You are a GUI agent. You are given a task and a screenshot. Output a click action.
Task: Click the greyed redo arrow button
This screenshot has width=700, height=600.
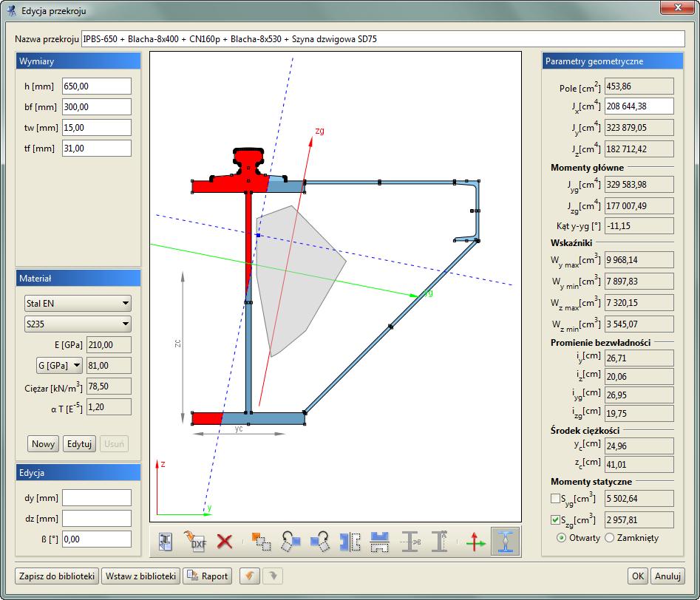pos(272,576)
